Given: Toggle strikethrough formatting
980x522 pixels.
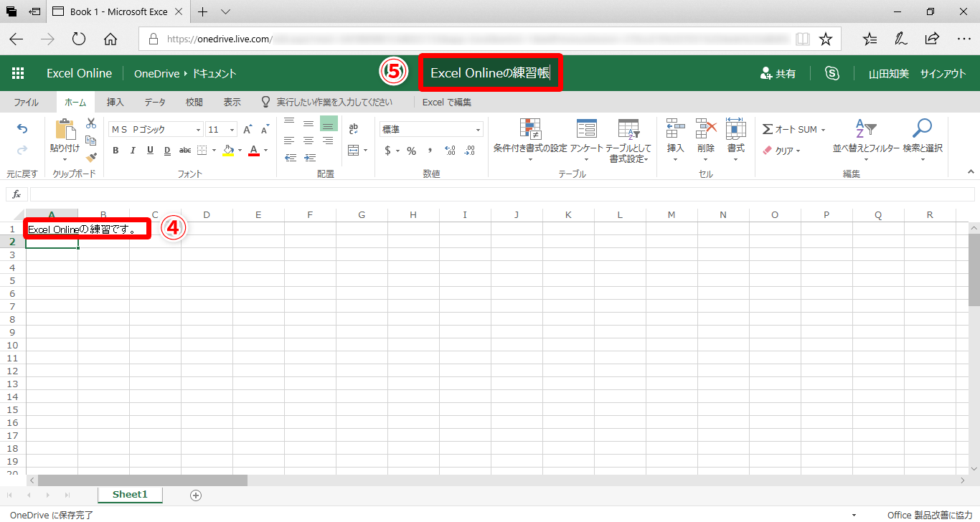Looking at the screenshot, I should [185, 151].
